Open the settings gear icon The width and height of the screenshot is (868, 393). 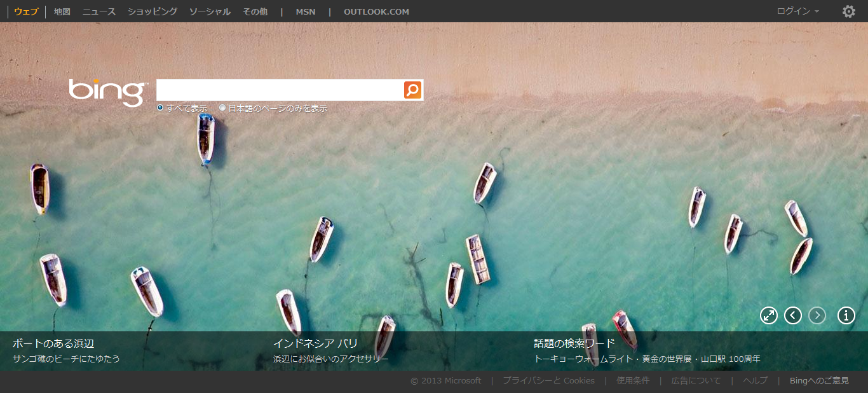pyautogui.click(x=848, y=11)
